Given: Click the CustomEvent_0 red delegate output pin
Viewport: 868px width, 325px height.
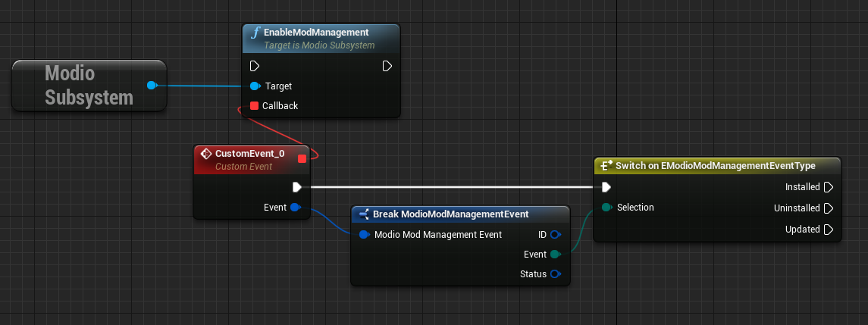Looking at the screenshot, I should point(302,158).
